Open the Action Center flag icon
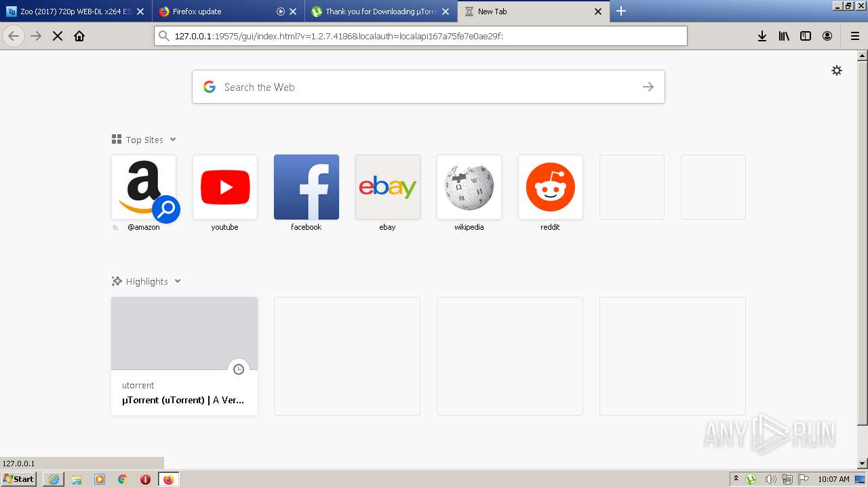 (x=804, y=479)
